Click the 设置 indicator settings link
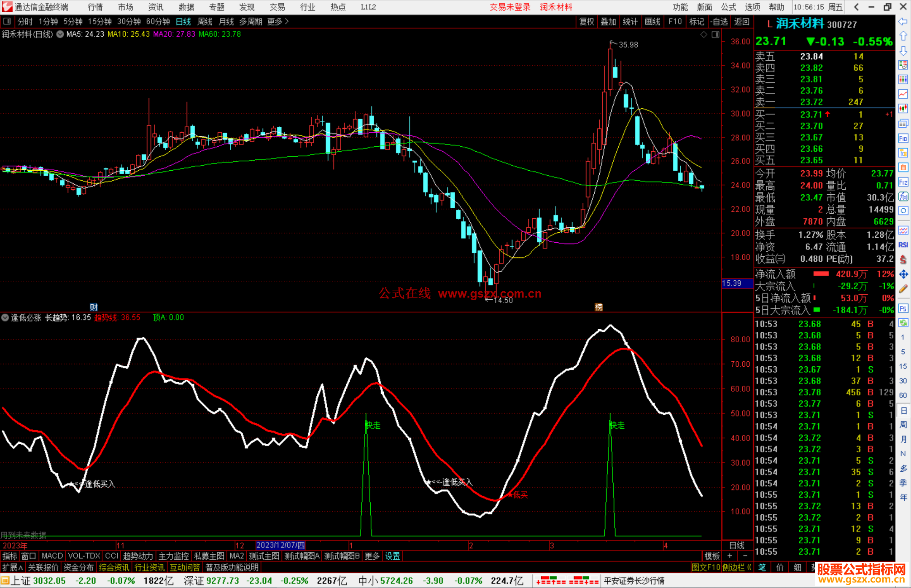 (x=392, y=556)
